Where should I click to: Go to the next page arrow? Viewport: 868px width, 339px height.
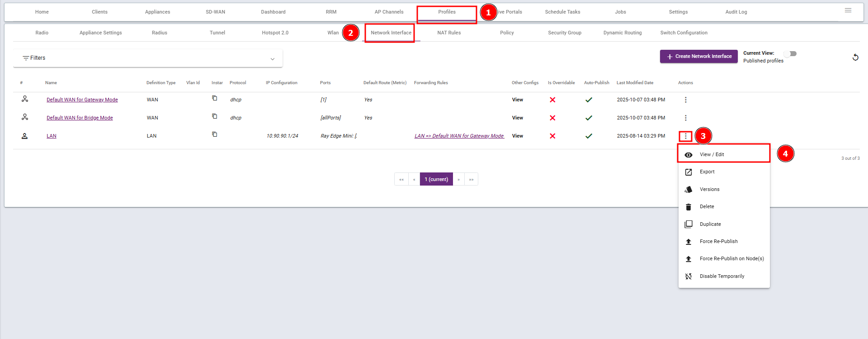coord(458,179)
